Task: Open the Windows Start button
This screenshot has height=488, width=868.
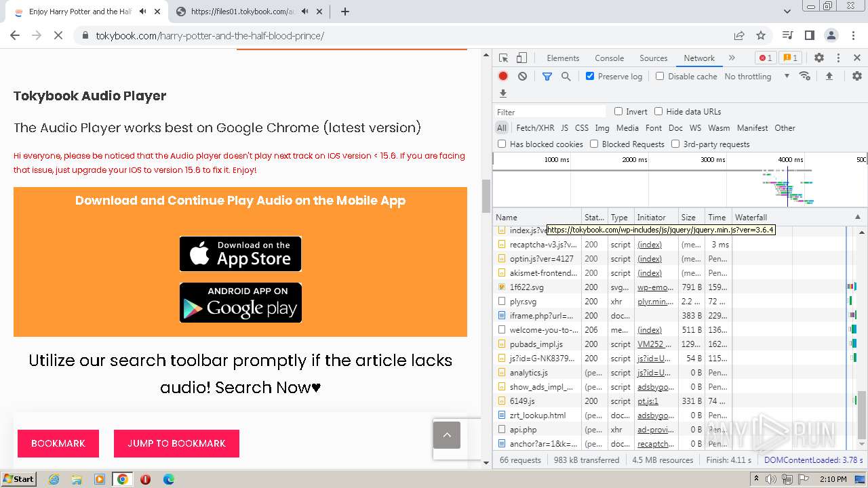Action: (x=18, y=479)
